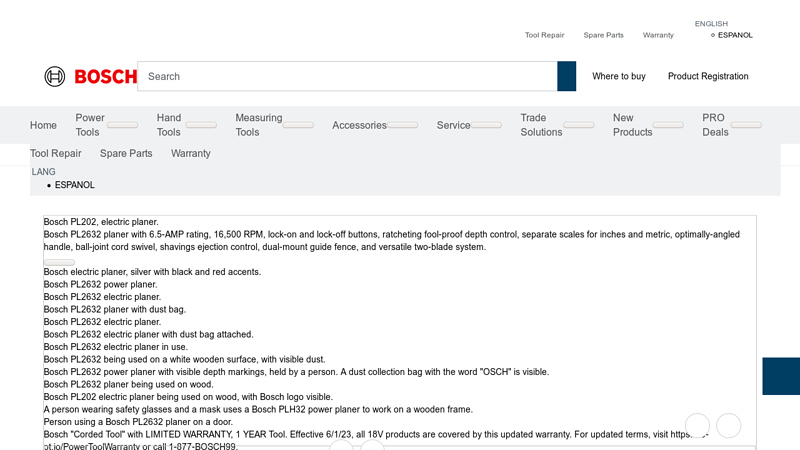Expand the Trade Solutions submenu
Image resolution: width=800 pixels, height=450 pixels.
579,126
